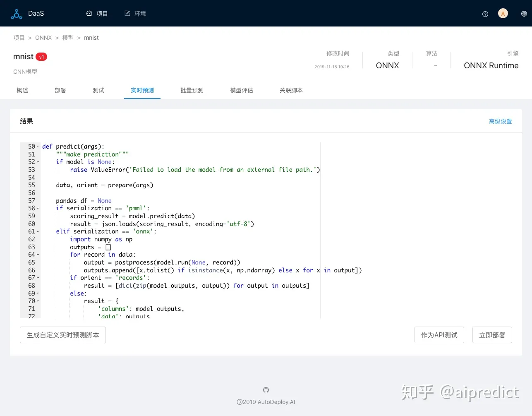This screenshot has height=416, width=532.
Task: Collapse code fold at line 69
Action: (x=38, y=293)
